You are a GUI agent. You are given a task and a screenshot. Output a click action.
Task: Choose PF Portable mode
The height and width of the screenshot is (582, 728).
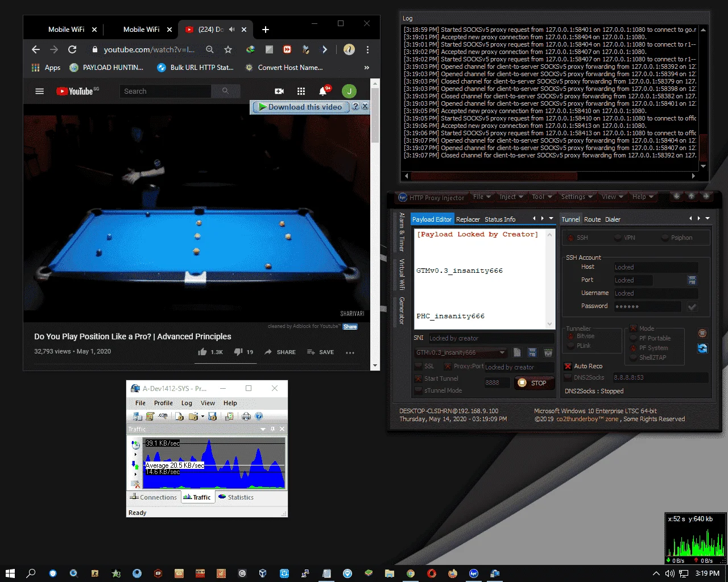coord(651,338)
